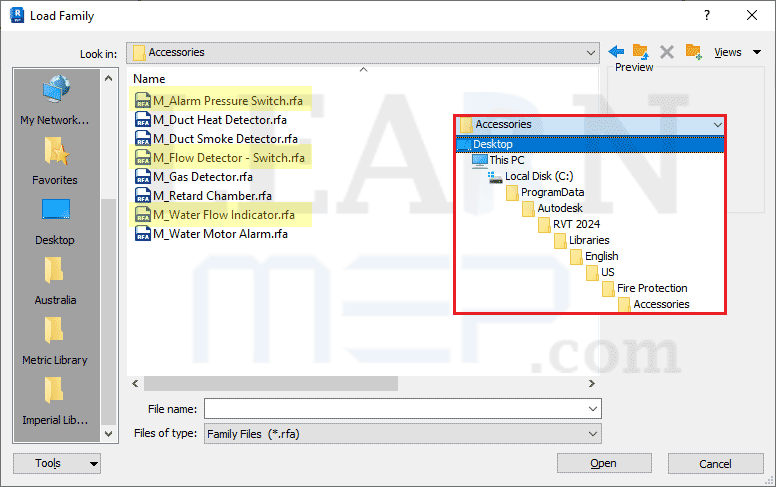Click the Open button
Screen dimensions: 776x487
[x=603, y=463]
